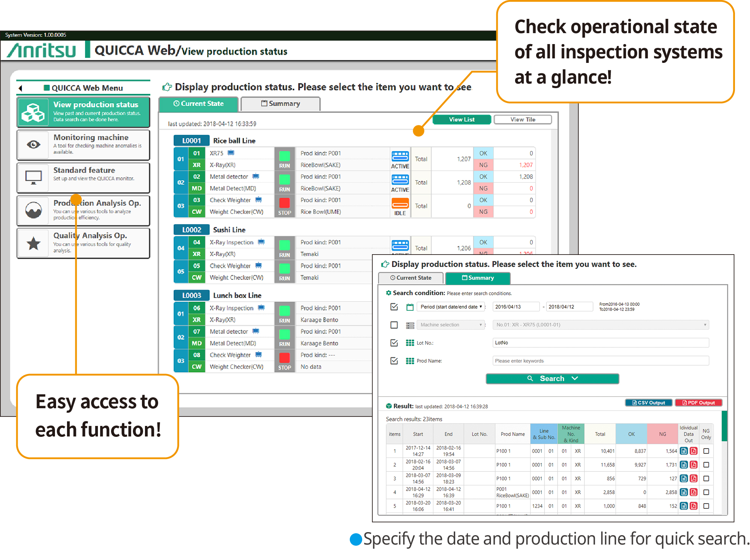Image resolution: width=750 pixels, height=560 pixels.
Task: Open Standard feature menu item
Action: (x=83, y=177)
